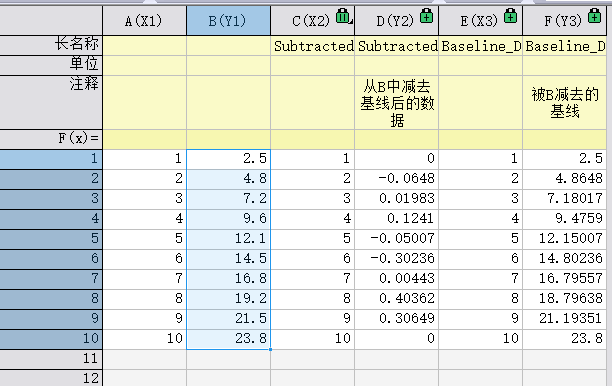This screenshot has width=612, height=386.
Task: Click cell value 7.2 in column B
Action: 228,199
